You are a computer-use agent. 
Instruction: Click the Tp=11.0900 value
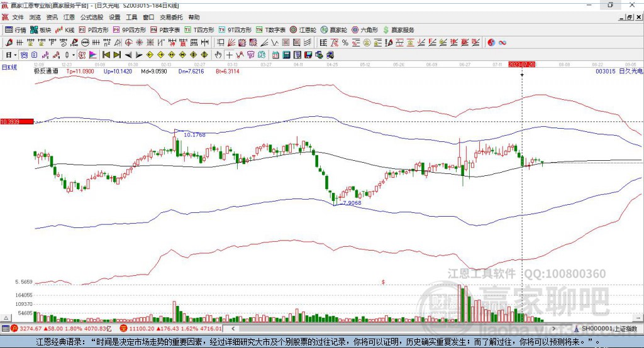(80, 71)
